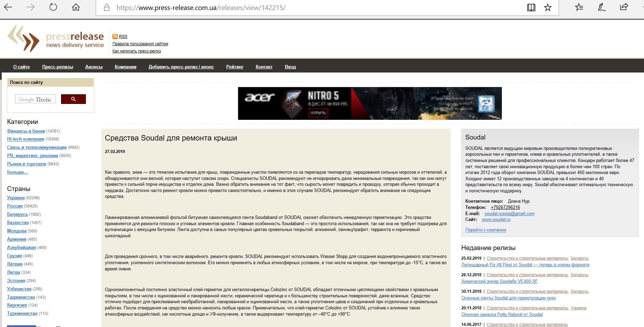Screen dimensions: 644x327
Task: Click the browser forward arrow
Action: [x=30, y=7]
